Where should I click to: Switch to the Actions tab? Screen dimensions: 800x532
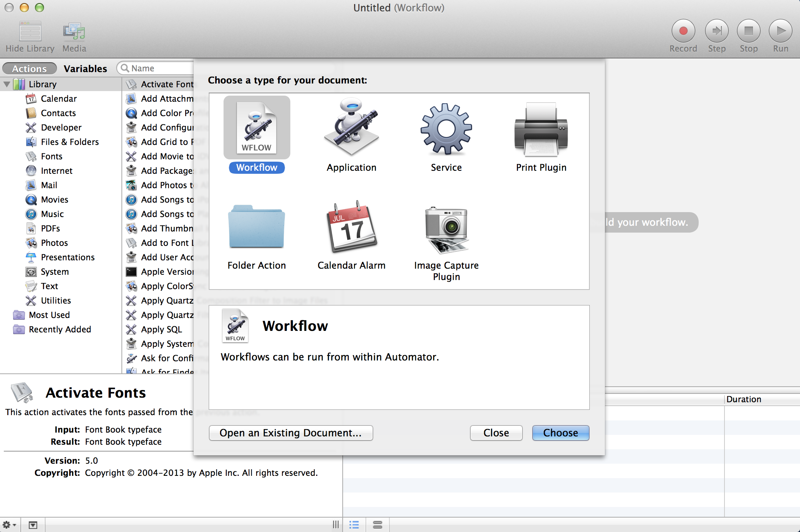coord(30,69)
